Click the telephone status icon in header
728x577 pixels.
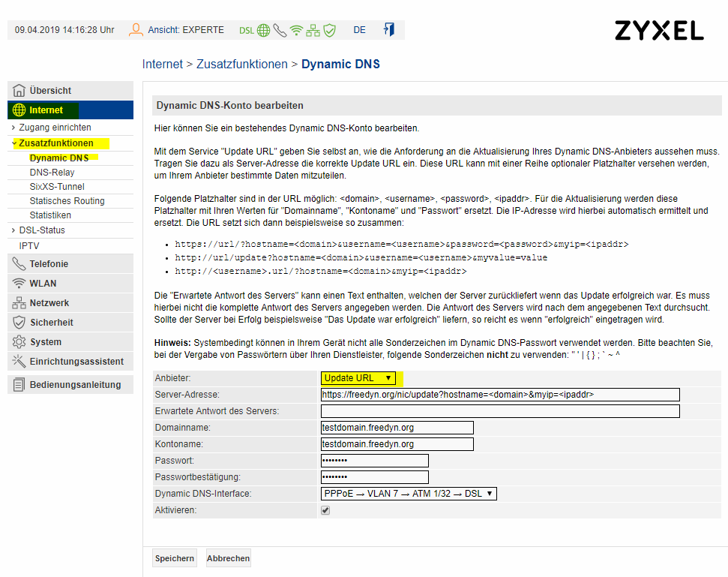[280, 30]
